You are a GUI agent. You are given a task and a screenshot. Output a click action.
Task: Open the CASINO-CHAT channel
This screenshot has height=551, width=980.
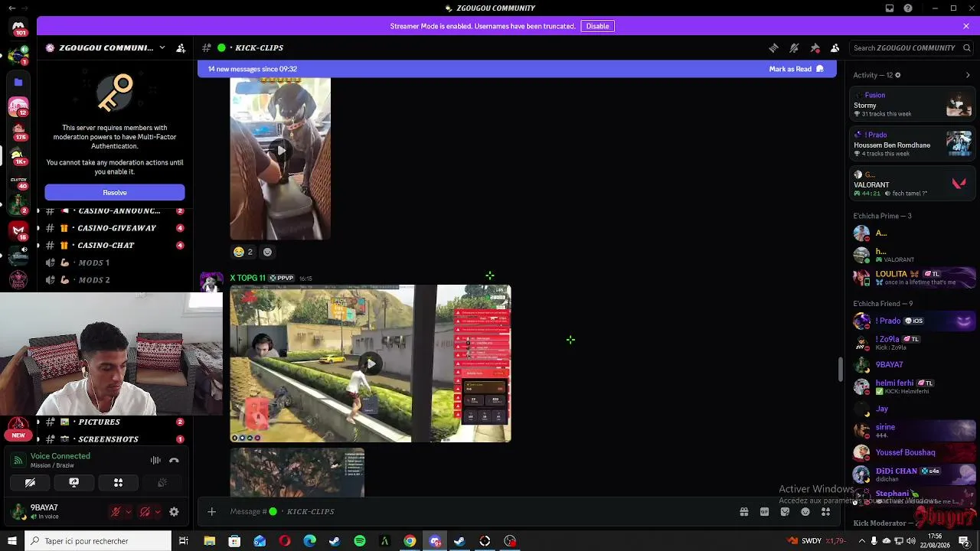coord(114,246)
